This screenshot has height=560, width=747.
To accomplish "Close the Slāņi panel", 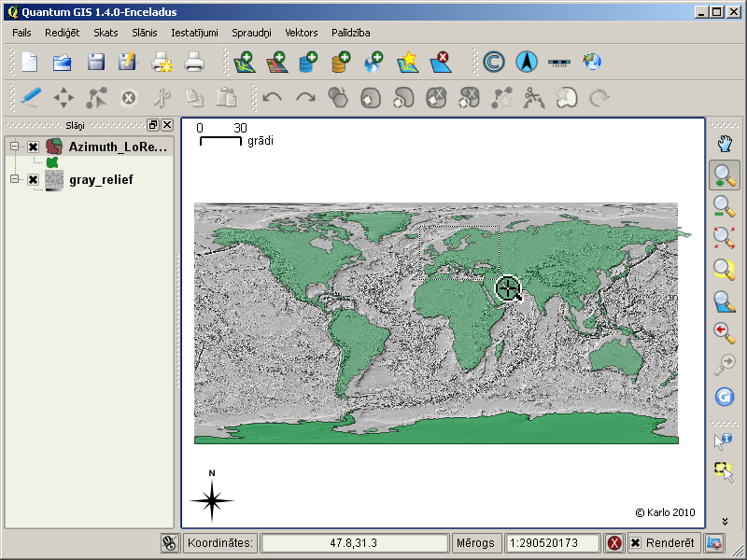I will coord(167,125).
